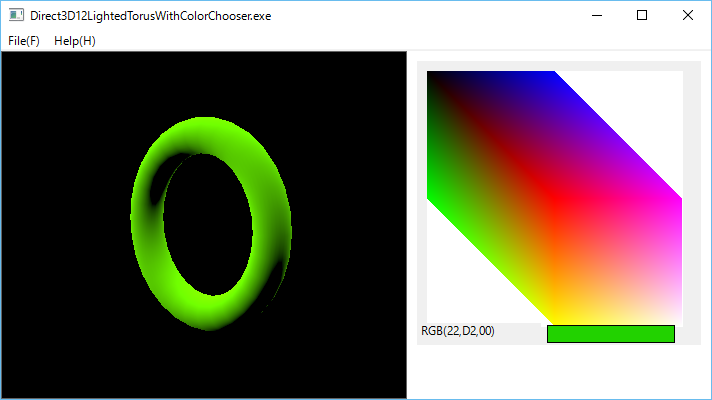The image size is (712, 400).
Task: Open the File(F) menu
Action: tap(24, 41)
